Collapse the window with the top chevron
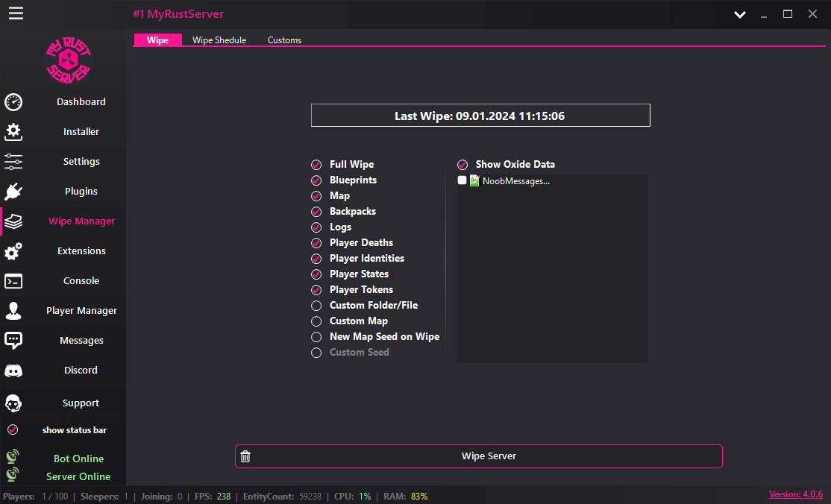Viewport: 831px width, 504px height. coord(739,13)
